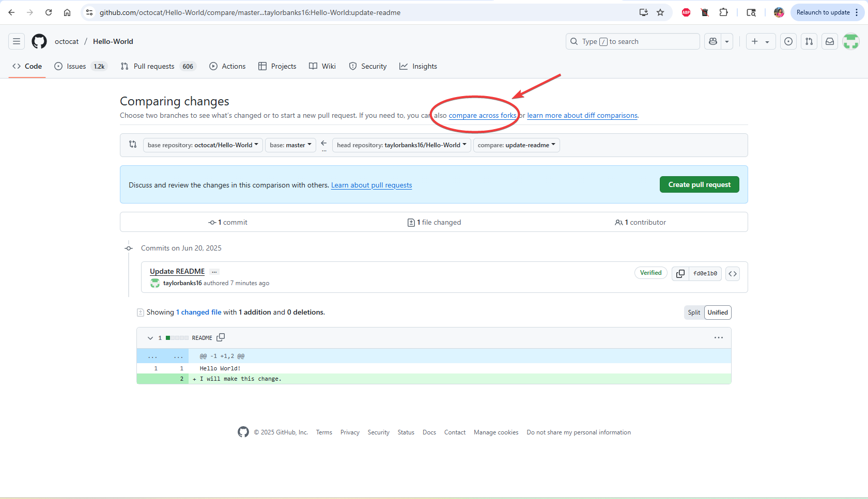Open Update README commit link
Viewport: 868px width, 499px height.
pyautogui.click(x=177, y=271)
